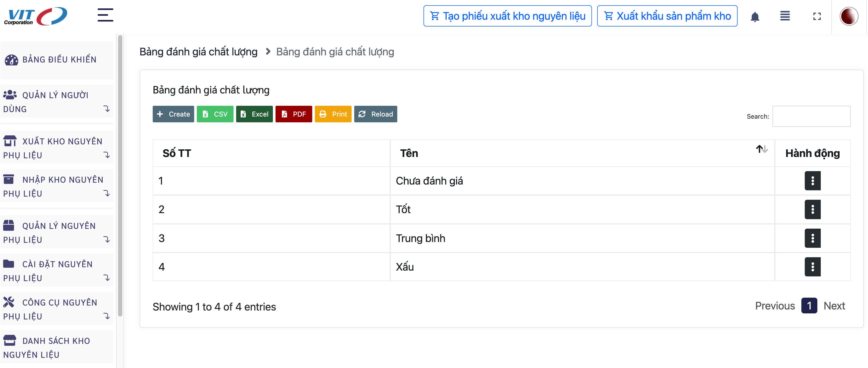
Task: Open three-dot menu for Xấu row
Action: click(x=812, y=267)
